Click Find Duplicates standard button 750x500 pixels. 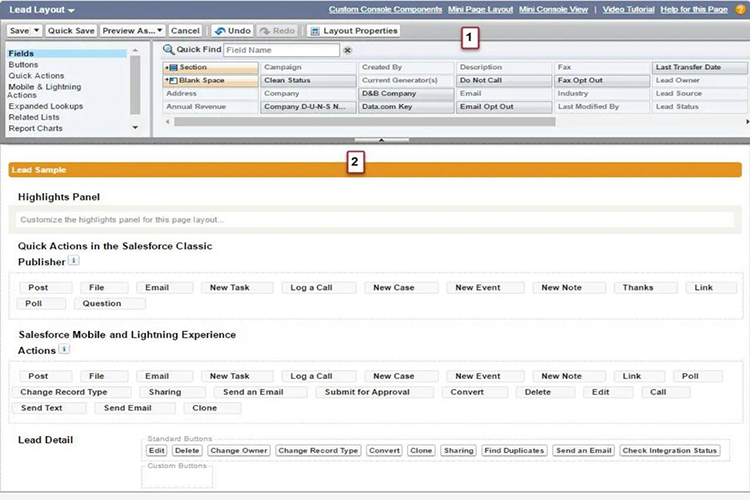(x=514, y=451)
